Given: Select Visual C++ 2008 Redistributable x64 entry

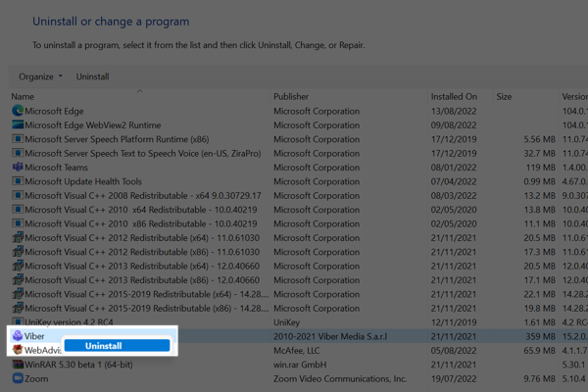Looking at the screenshot, I should pos(143,195).
